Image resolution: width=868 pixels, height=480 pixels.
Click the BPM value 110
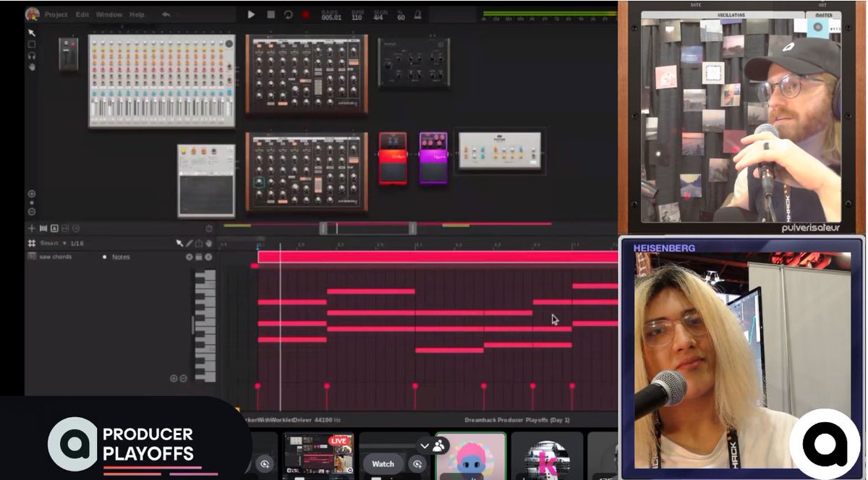click(357, 17)
